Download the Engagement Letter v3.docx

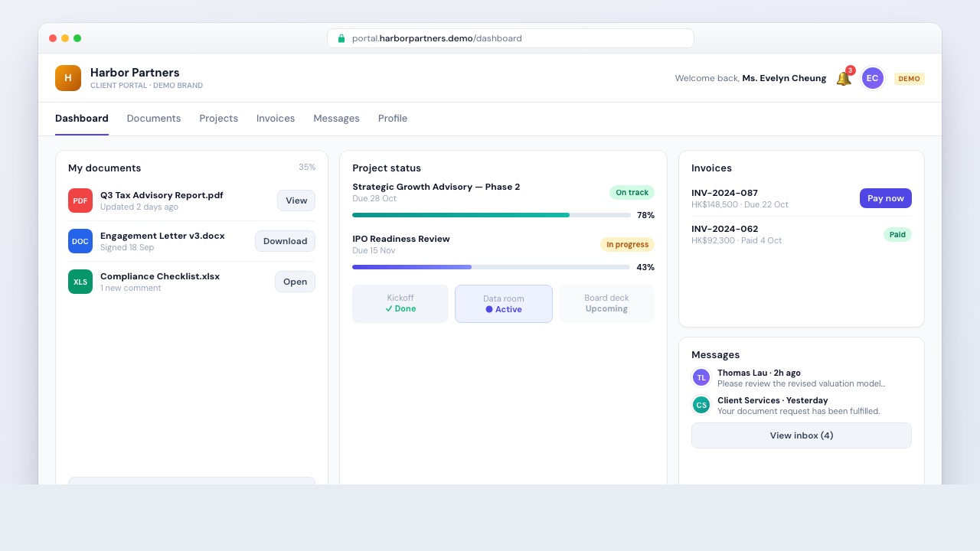[285, 241]
